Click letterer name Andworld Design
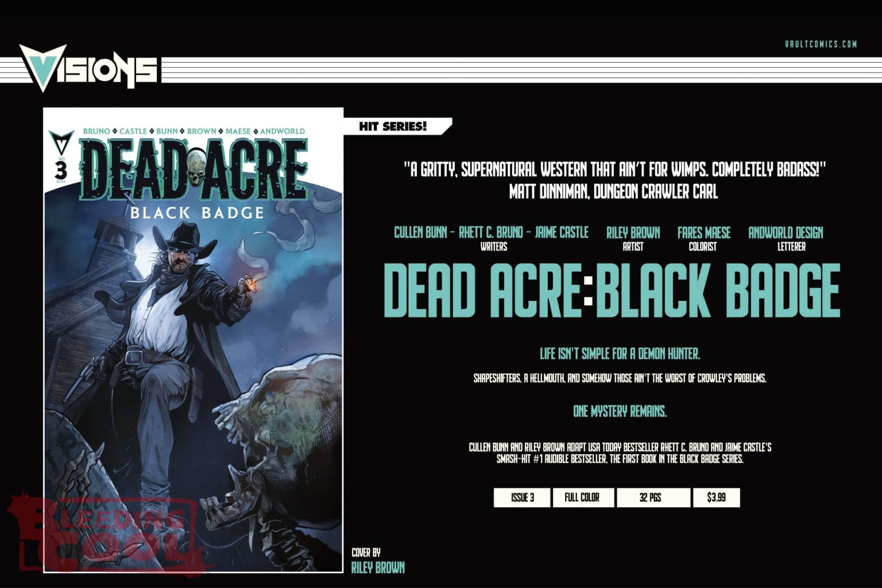 point(786,233)
